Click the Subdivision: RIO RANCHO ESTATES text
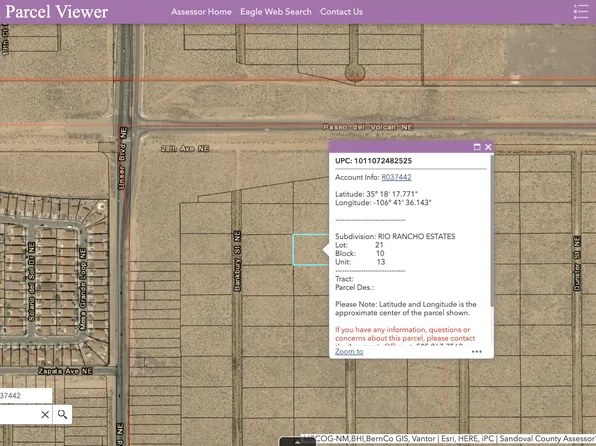This screenshot has height=446, width=596. [395, 236]
